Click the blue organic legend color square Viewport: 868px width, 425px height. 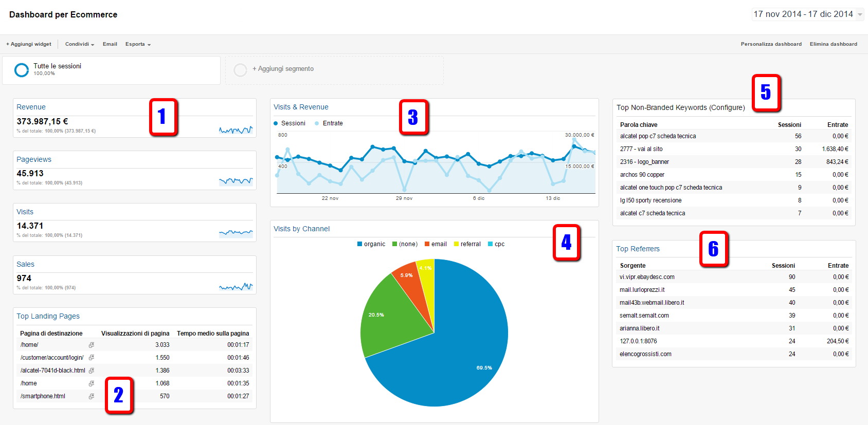360,244
